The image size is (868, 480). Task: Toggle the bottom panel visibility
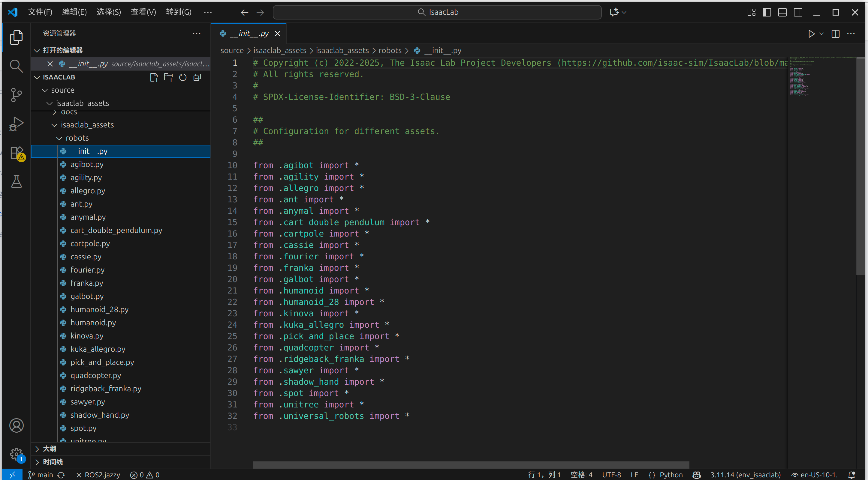pyautogui.click(x=782, y=12)
